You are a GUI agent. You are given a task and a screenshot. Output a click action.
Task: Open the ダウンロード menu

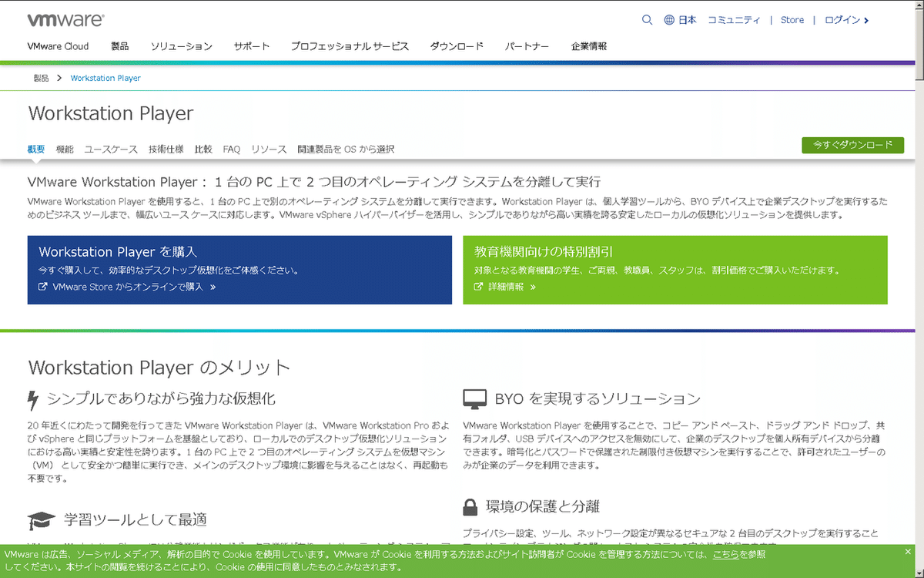(457, 46)
